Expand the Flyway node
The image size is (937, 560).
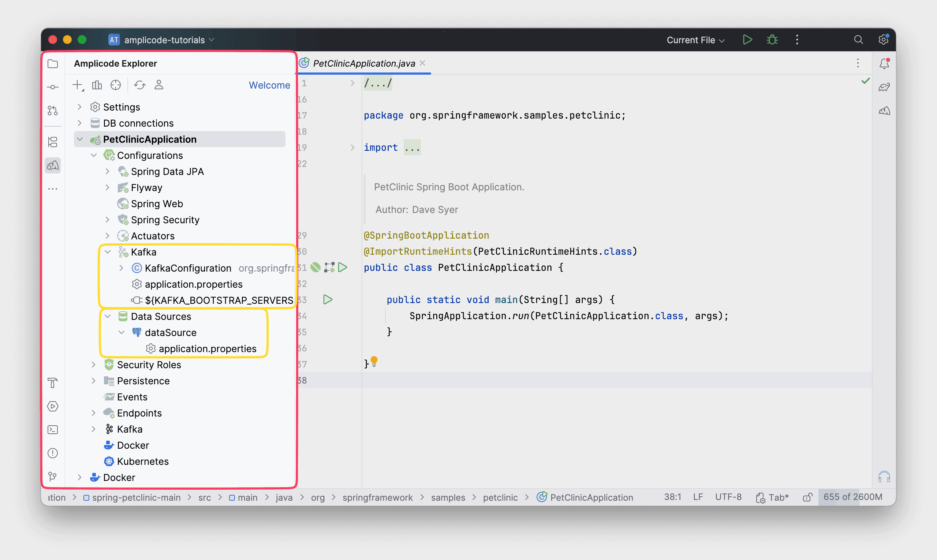pos(108,187)
